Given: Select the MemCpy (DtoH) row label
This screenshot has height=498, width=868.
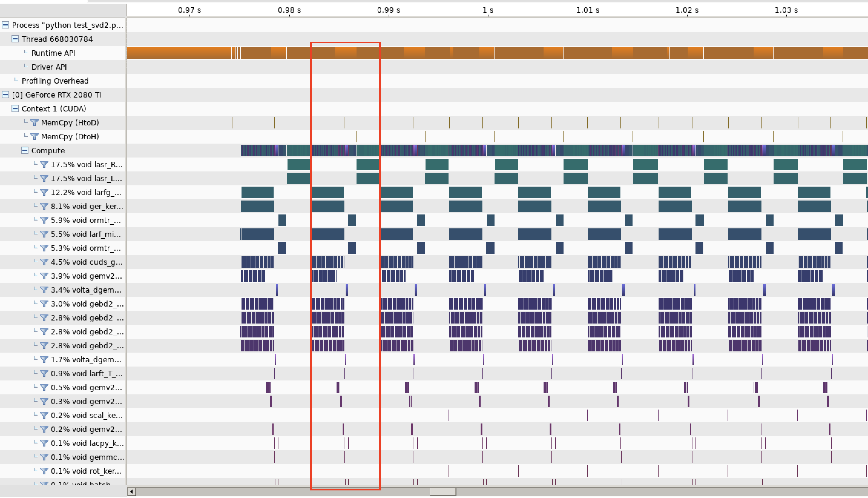Looking at the screenshot, I should coord(70,137).
